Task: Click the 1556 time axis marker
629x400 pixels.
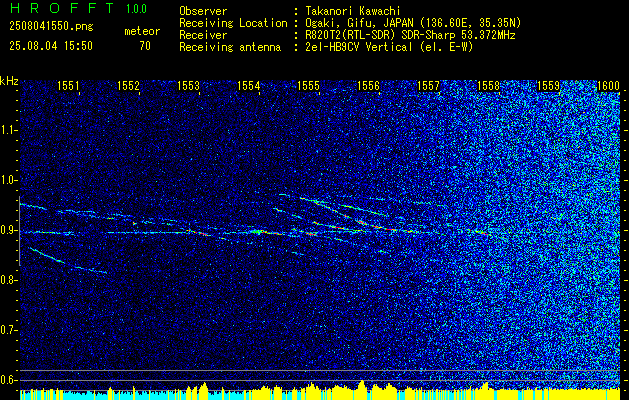Action: (x=368, y=85)
